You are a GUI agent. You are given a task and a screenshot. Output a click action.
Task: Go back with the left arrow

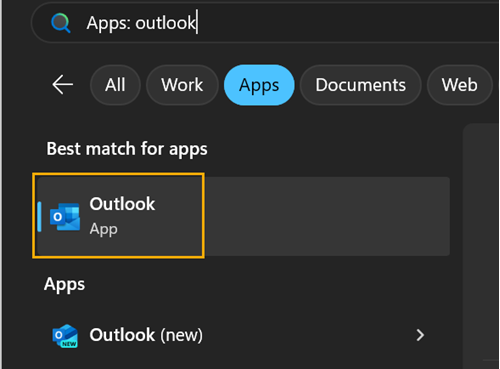click(x=63, y=85)
